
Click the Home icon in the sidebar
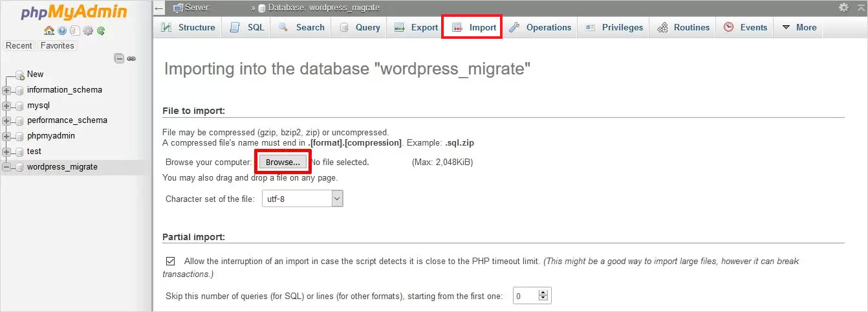point(49,30)
